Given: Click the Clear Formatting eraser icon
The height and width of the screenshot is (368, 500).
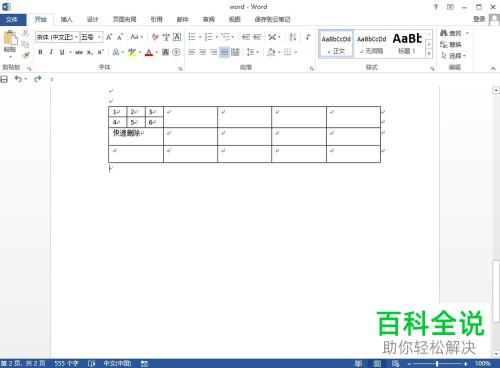Looking at the screenshot, I should (x=155, y=37).
